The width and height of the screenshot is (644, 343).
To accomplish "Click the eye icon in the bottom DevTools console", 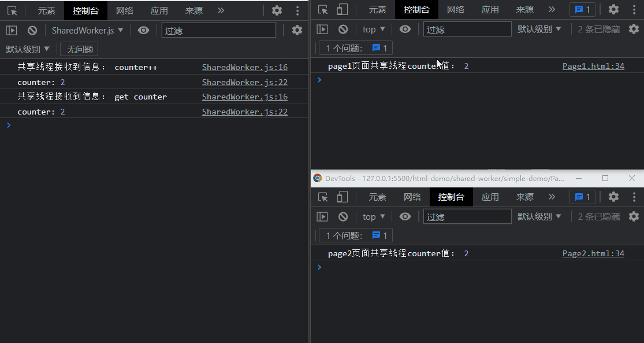I will click(405, 216).
